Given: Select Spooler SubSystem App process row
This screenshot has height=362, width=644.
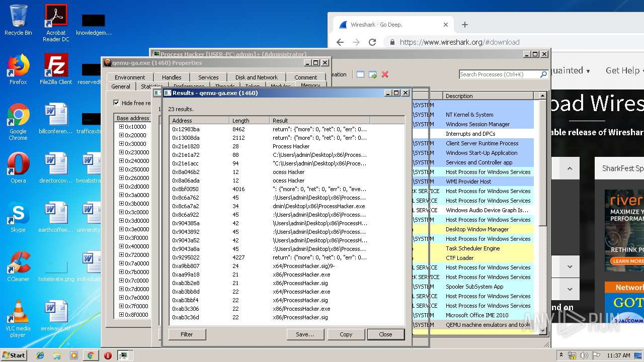Looking at the screenshot, I should pos(473,287).
